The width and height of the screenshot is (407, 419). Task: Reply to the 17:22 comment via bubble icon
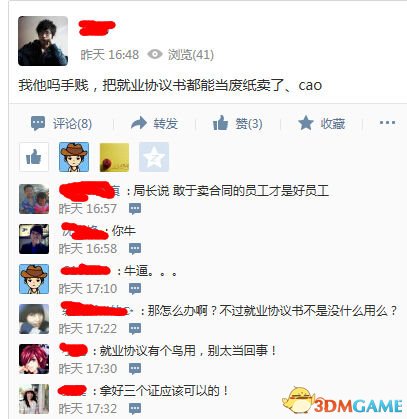click(135, 329)
